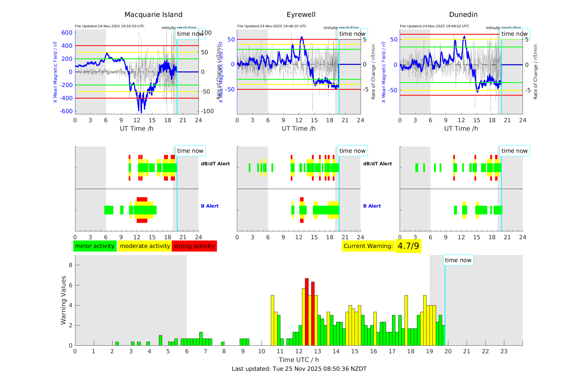Click the Macquarie Island chart title

(x=153, y=15)
